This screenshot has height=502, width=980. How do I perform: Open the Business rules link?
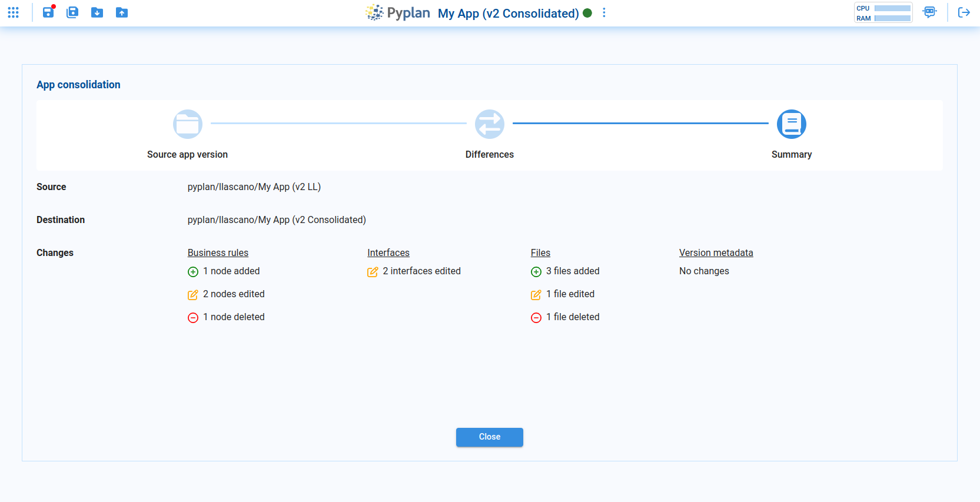click(218, 252)
